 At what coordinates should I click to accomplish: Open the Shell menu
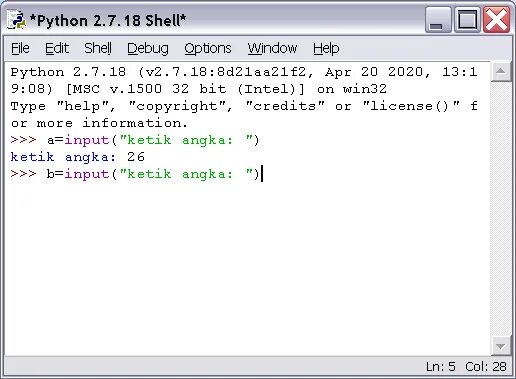[98, 49]
